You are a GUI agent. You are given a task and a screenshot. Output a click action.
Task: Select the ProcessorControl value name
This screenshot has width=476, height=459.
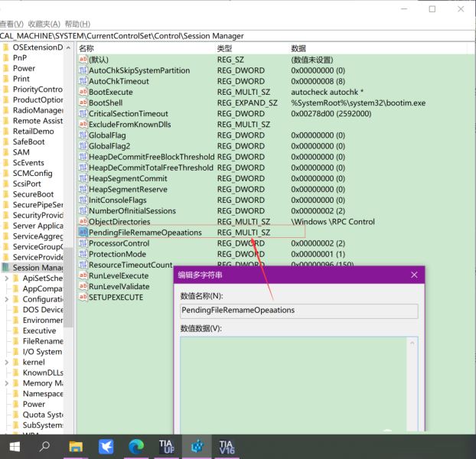pyautogui.click(x=119, y=243)
